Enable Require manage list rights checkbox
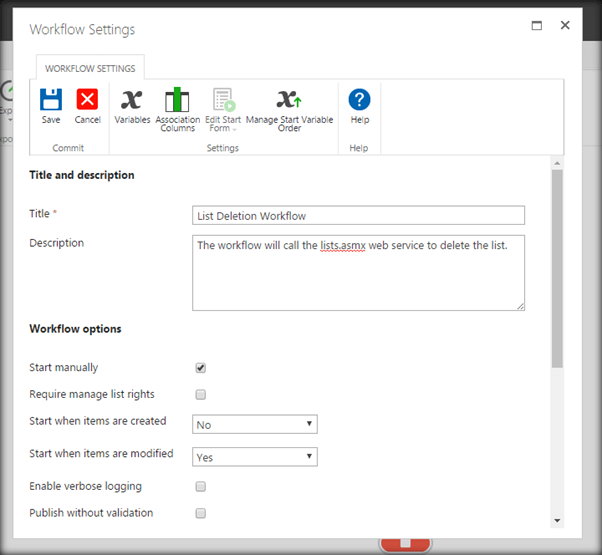Viewport: 602px width, 555px height. 201,394
